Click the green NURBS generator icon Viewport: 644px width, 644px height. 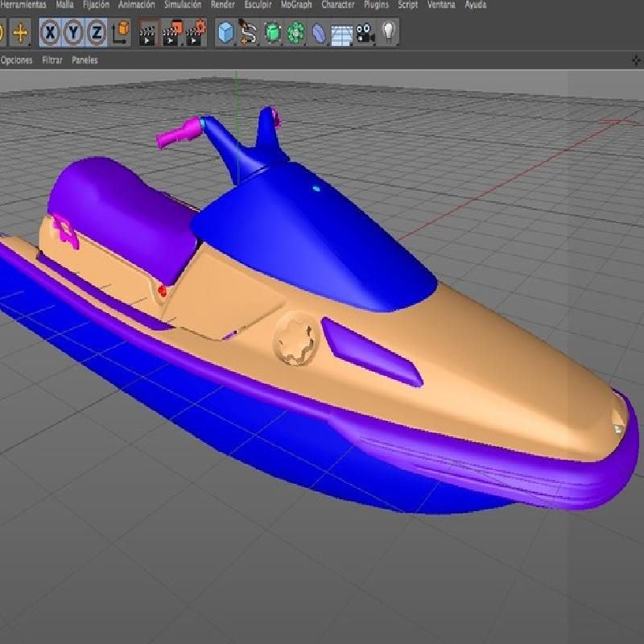[x=273, y=33]
